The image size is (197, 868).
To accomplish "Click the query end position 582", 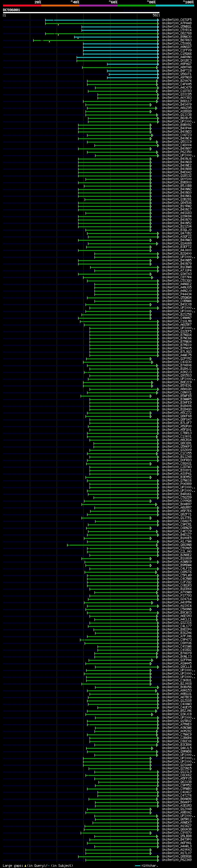I will click(155, 15).
